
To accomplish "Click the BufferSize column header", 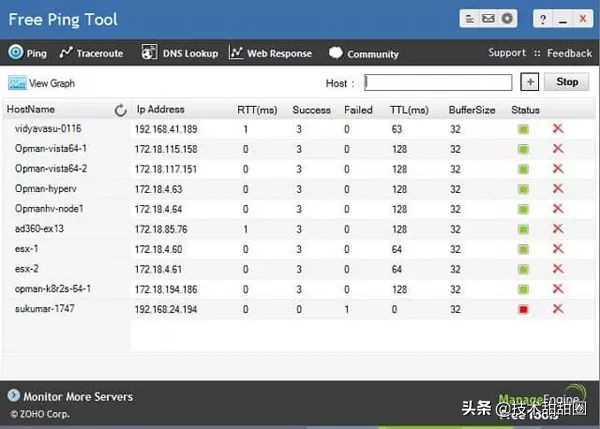I will pos(472,110).
